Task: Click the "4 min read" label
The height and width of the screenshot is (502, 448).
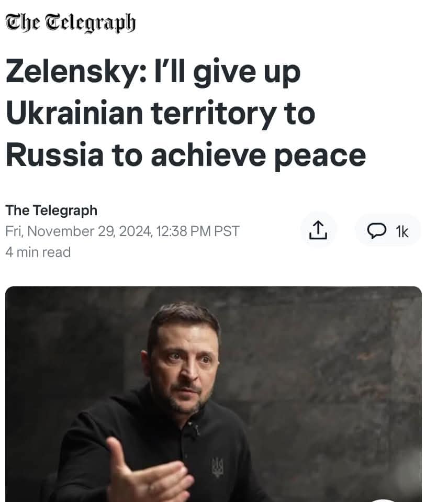Action: (38, 252)
